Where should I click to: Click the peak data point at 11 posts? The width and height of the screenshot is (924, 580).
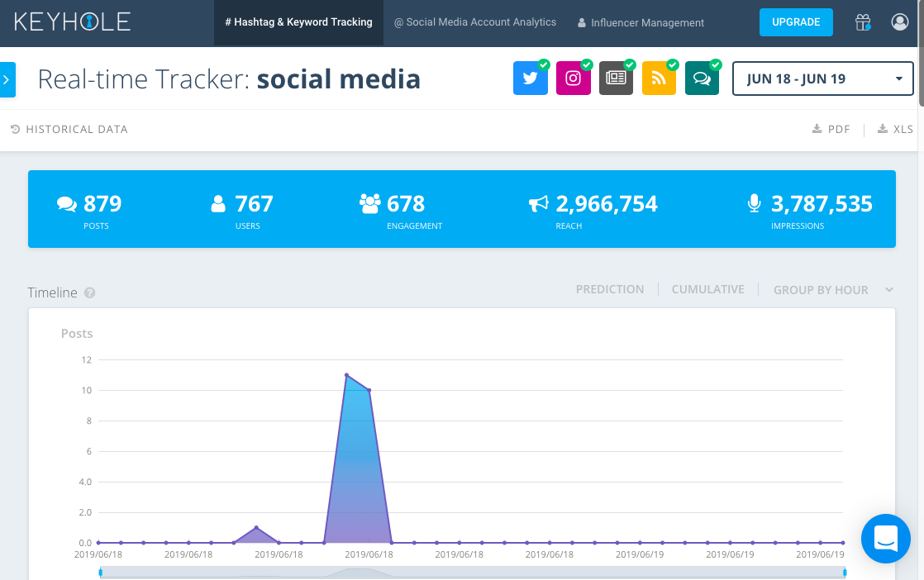(x=346, y=375)
